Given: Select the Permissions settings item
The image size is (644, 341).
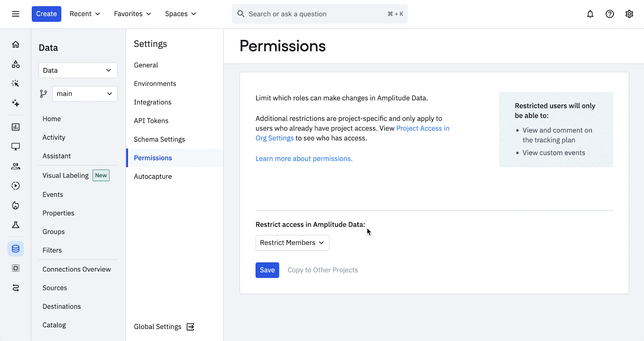Looking at the screenshot, I should [175, 158].
